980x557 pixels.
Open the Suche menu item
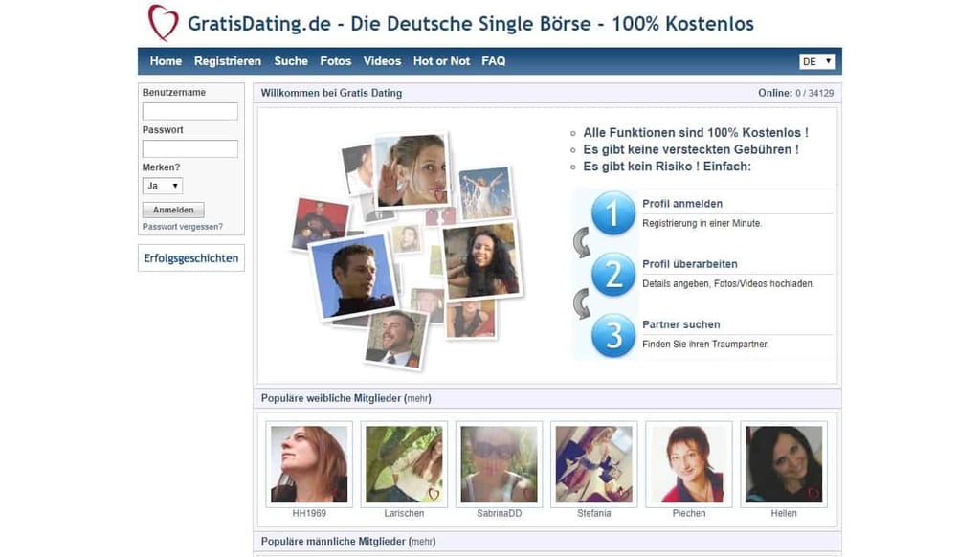pos(291,61)
